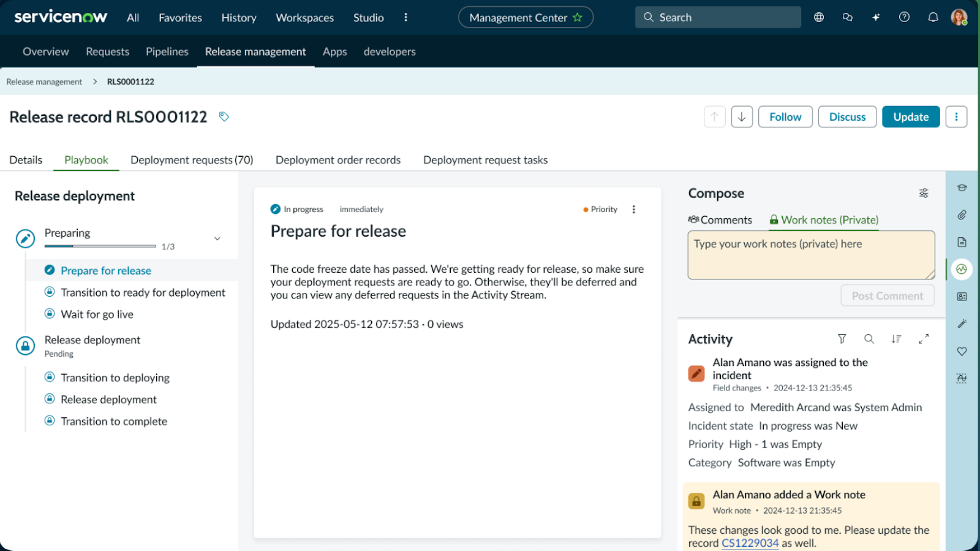
Task: Click the tag icon beside the record title
Action: pyautogui.click(x=224, y=116)
